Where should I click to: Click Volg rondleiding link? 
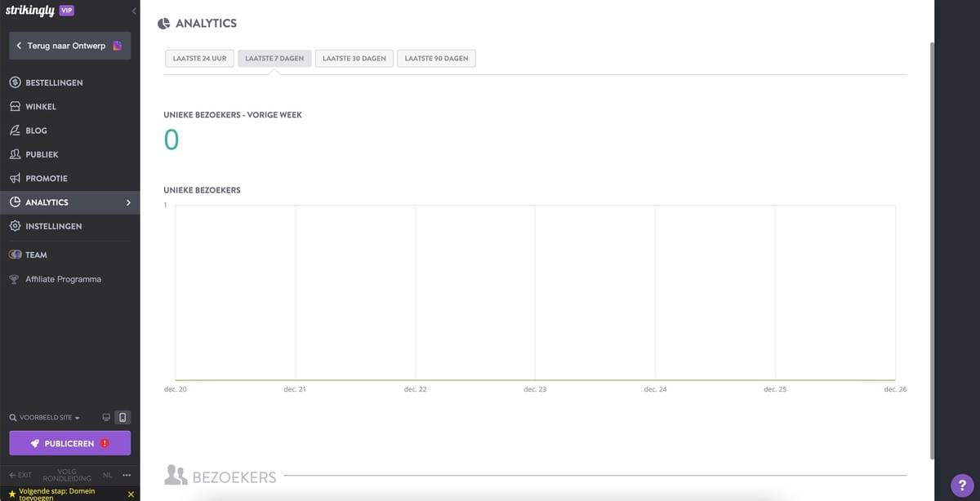coord(67,475)
